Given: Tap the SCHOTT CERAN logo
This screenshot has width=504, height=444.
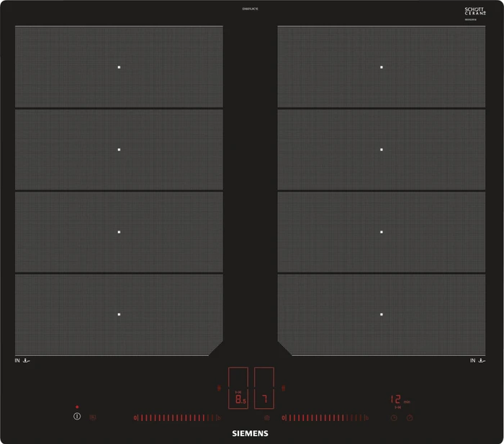Looking at the screenshot, I should 475,12.
